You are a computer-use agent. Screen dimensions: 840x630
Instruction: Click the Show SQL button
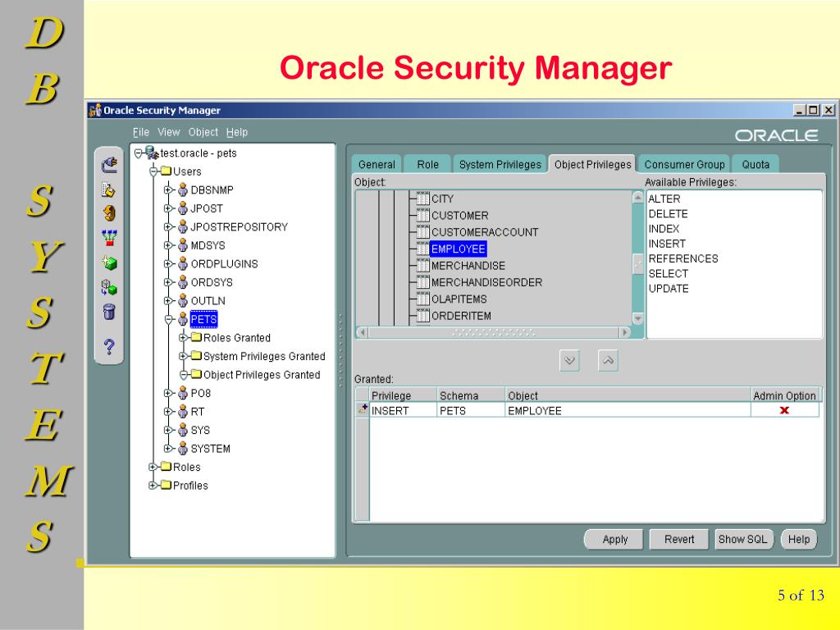tap(743, 540)
